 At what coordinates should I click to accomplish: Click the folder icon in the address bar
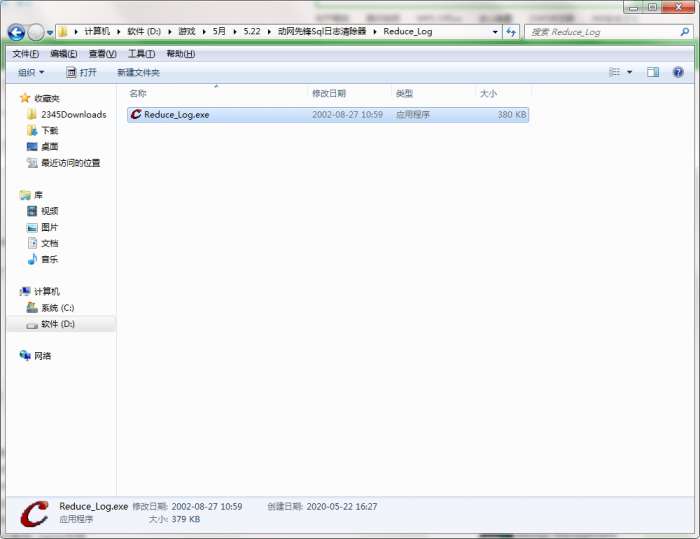coord(63,32)
